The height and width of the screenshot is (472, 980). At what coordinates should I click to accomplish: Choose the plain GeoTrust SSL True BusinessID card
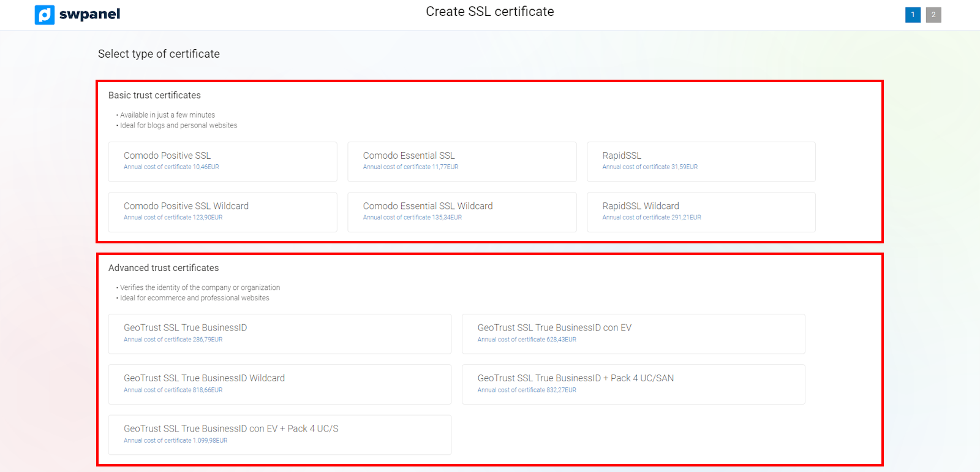coord(279,333)
